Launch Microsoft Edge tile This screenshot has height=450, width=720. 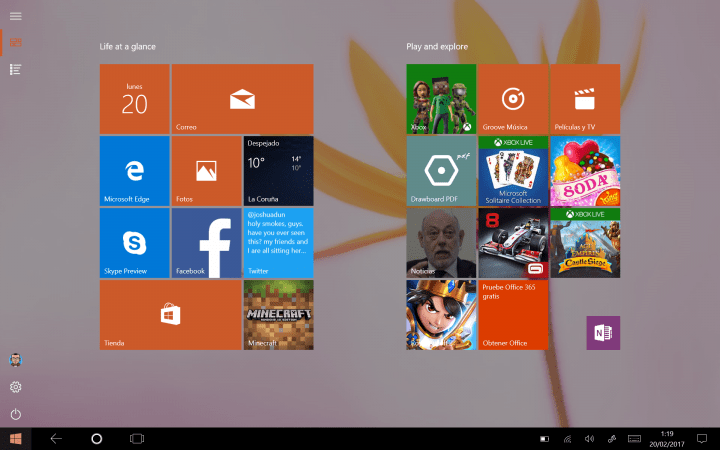pyautogui.click(x=135, y=171)
